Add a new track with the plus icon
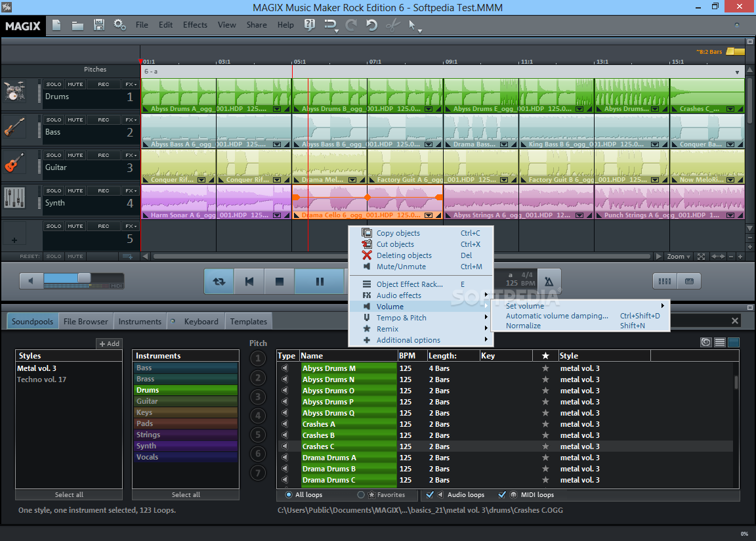The image size is (756, 541). pyautogui.click(x=14, y=240)
